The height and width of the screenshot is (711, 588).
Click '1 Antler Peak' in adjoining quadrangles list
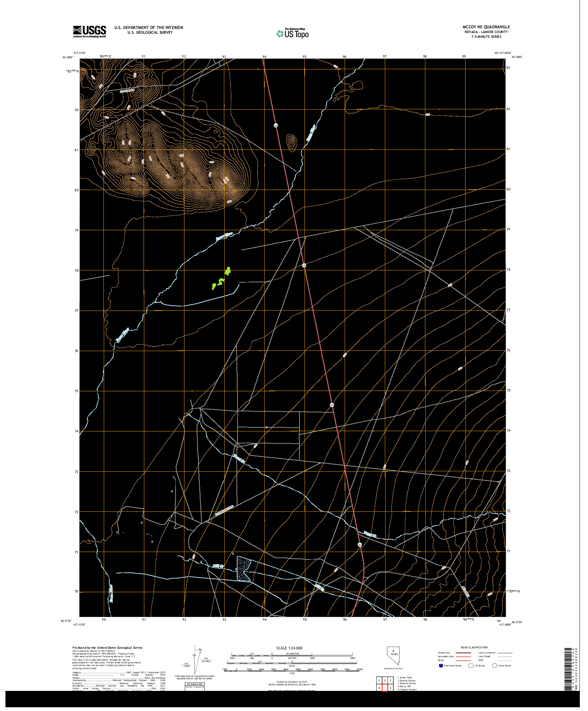pos(404,678)
